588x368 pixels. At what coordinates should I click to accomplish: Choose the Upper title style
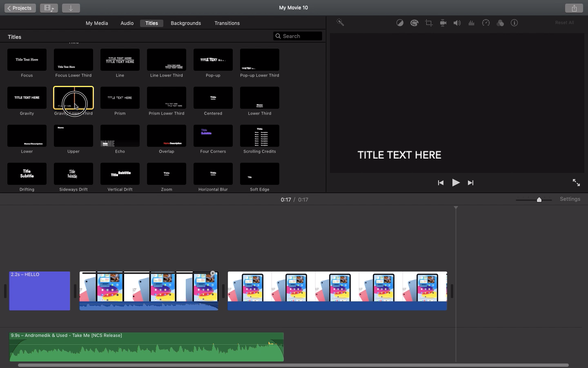[x=73, y=136]
